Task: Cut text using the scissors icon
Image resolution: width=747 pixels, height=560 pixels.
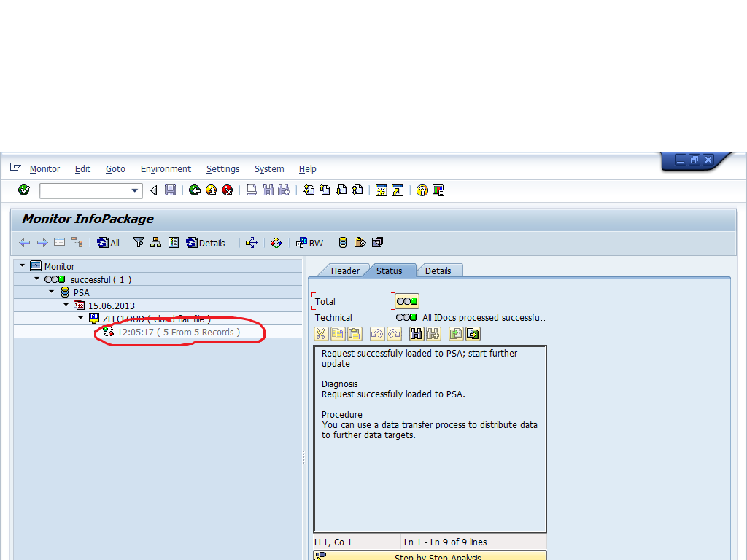Action: point(320,333)
